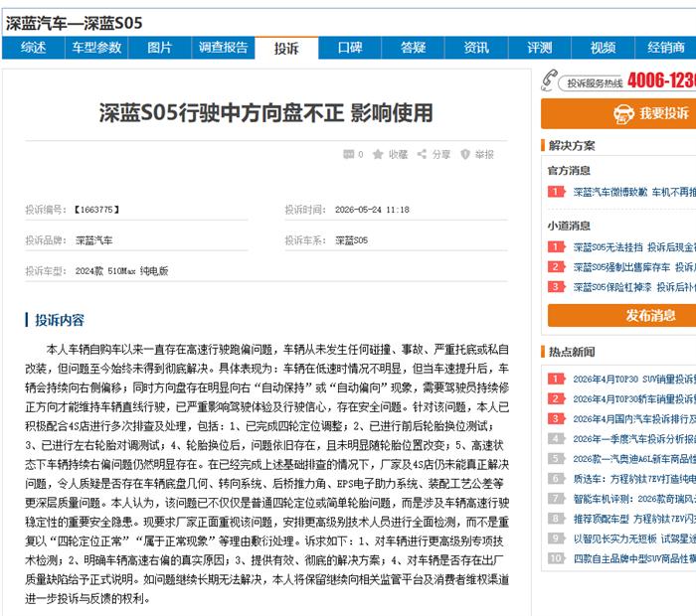
Task: Click the 小道消息 subheading
Action: pos(569,226)
